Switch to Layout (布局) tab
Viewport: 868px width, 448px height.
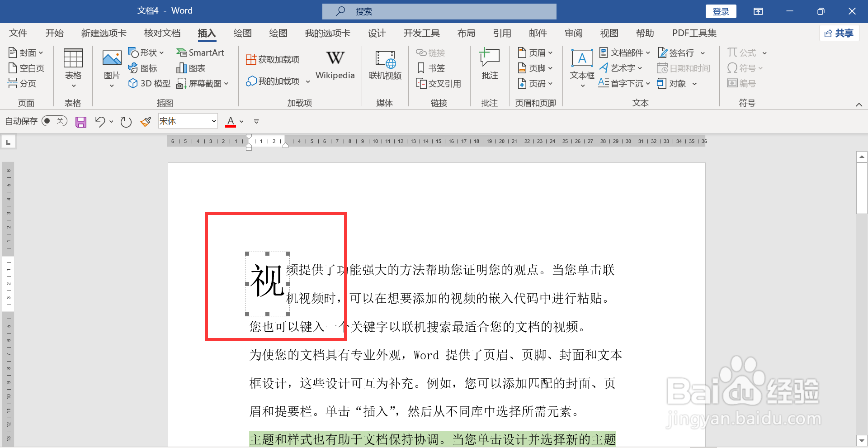(x=466, y=33)
